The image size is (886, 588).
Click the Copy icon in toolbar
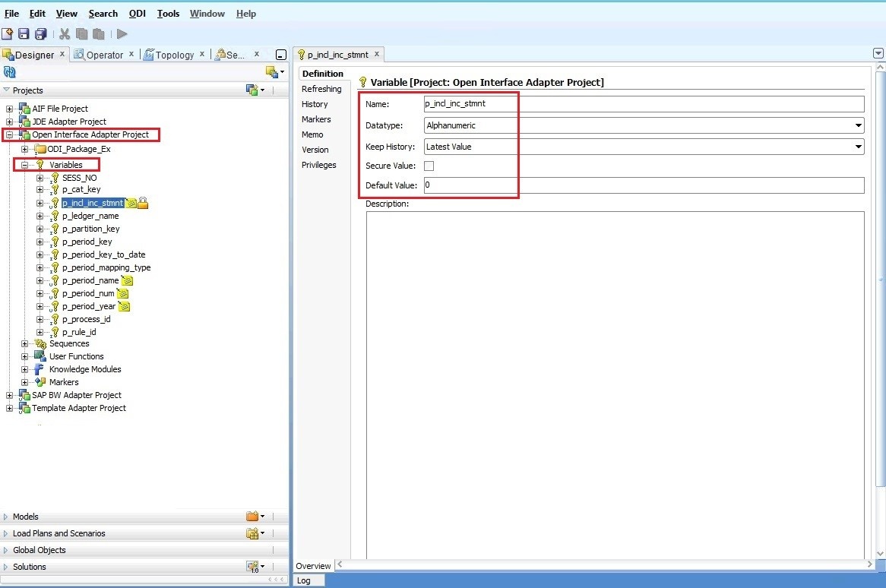[81, 33]
